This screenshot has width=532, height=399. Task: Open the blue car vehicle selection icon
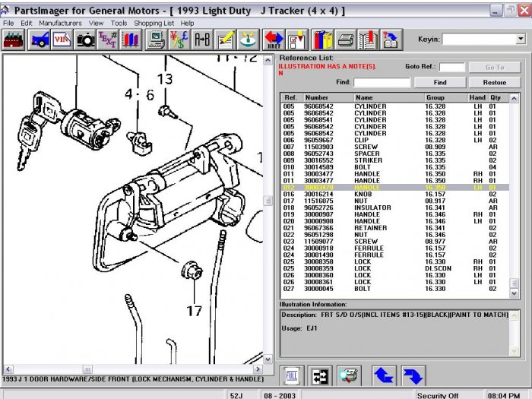point(40,40)
